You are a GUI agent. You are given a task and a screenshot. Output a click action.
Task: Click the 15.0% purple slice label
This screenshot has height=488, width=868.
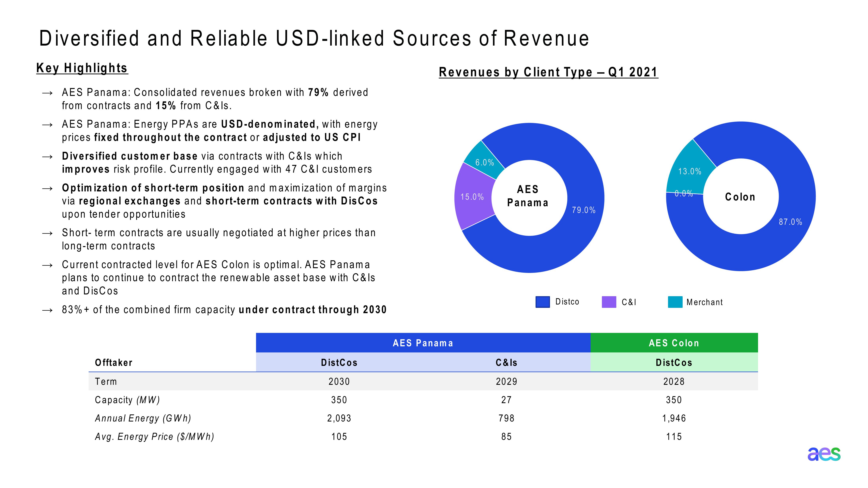click(472, 197)
